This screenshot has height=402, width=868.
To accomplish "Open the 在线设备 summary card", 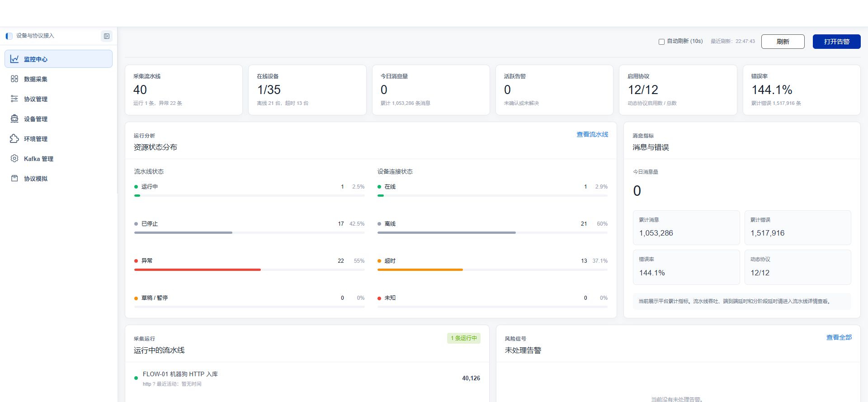I will (x=307, y=90).
